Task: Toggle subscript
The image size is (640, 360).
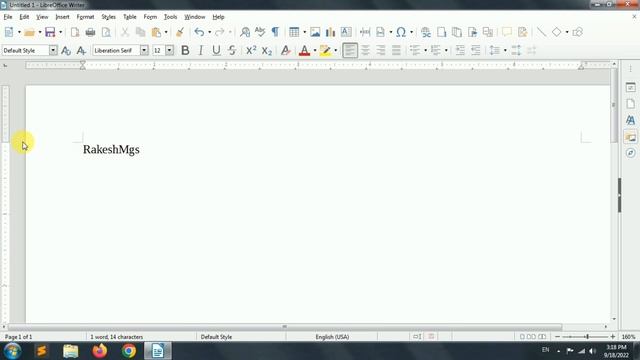Action: tap(267, 50)
